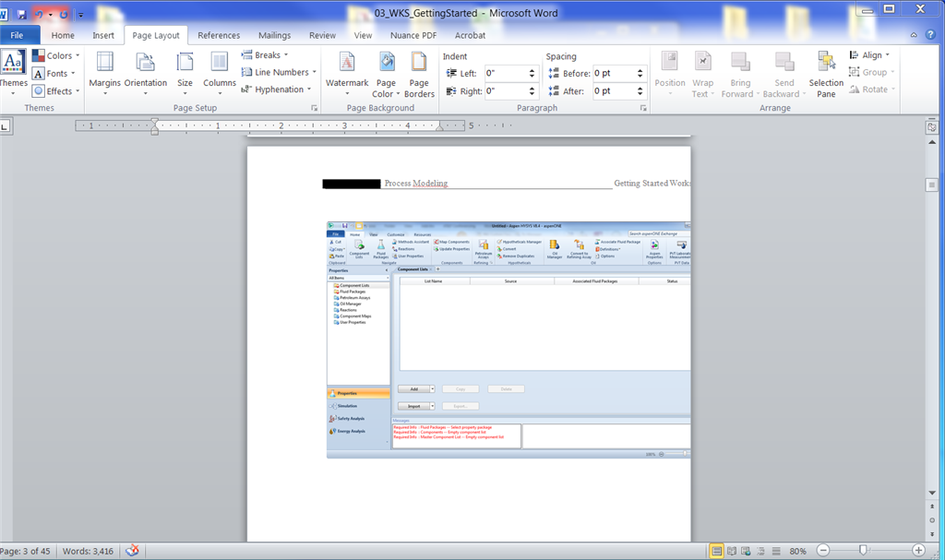Open Microsoft Word Help
Viewport: 945px width, 560px height.
[x=932, y=35]
